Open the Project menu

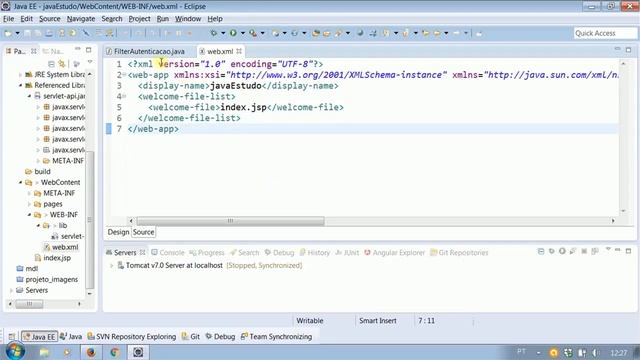139,19
